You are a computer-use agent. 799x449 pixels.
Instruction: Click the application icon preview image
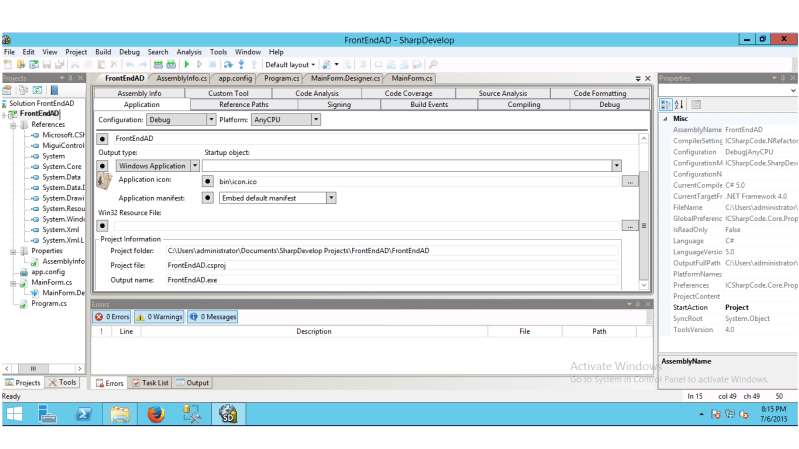coord(104,181)
